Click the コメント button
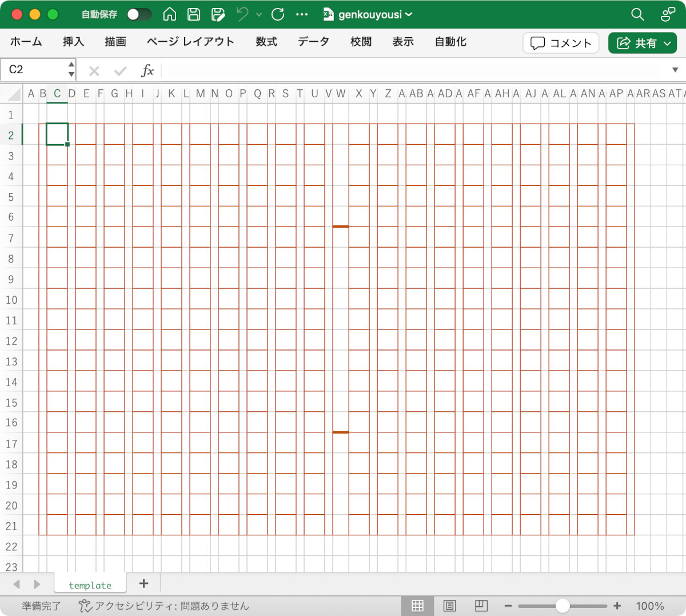The image size is (686, 616). [561, 43]
